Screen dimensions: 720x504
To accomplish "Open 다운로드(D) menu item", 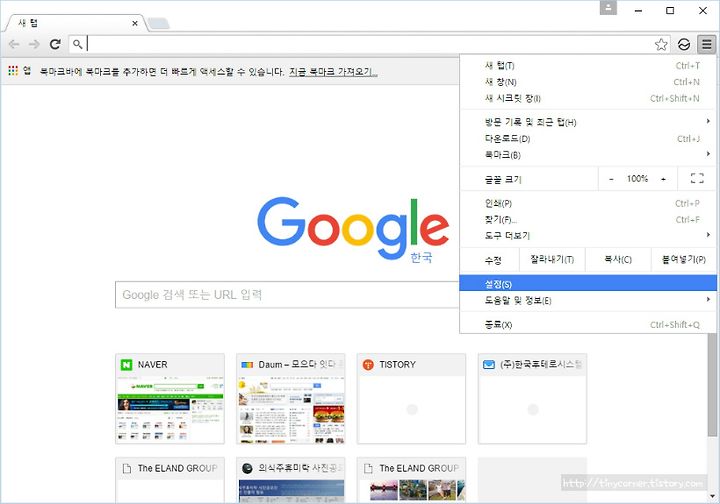I will (x=588, y=139).
